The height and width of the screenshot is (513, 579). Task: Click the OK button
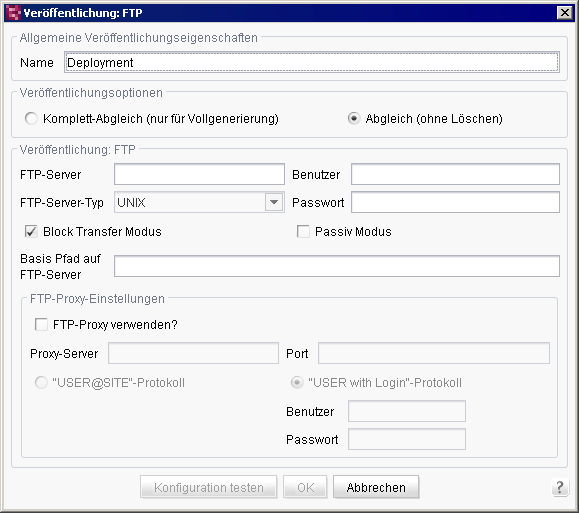coord(305,487)
